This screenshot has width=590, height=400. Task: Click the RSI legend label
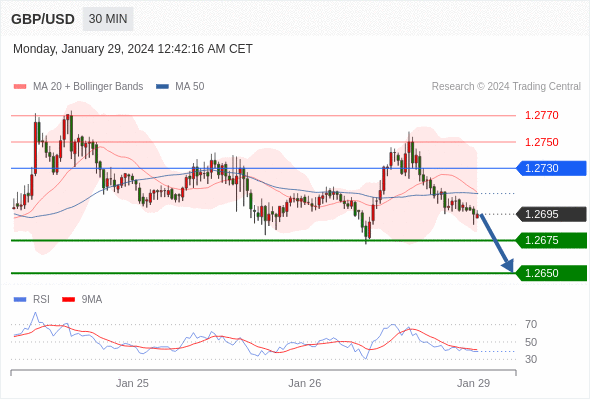point(41,300)
